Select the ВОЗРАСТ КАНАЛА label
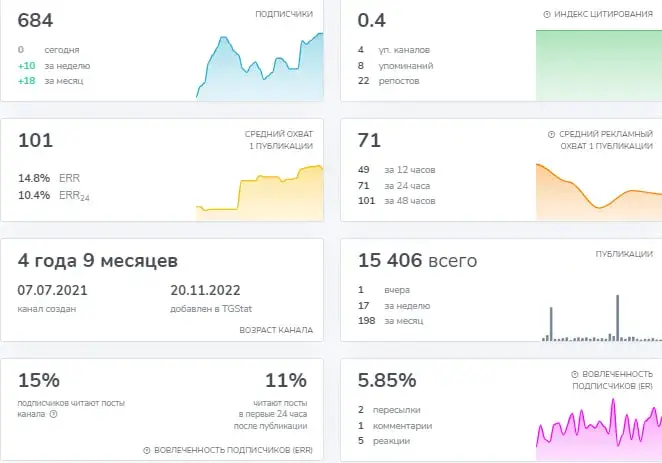Viewport: 662px width, 463px height. click(276, 330)
